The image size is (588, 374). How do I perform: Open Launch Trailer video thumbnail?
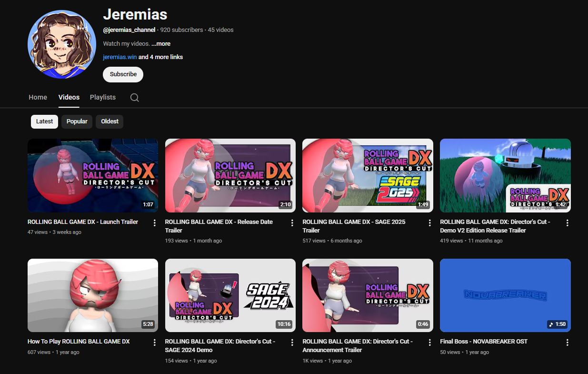pos(93,175)
